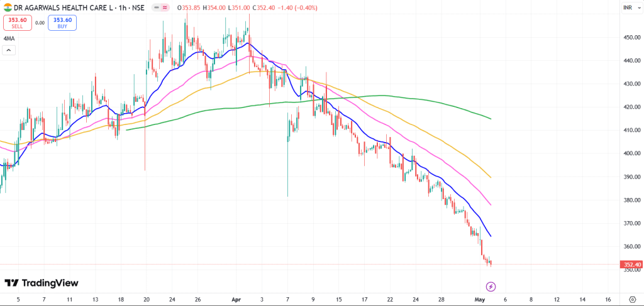Click the 410.00 price axis label
644x306 pixels.
tap(631, 131)
